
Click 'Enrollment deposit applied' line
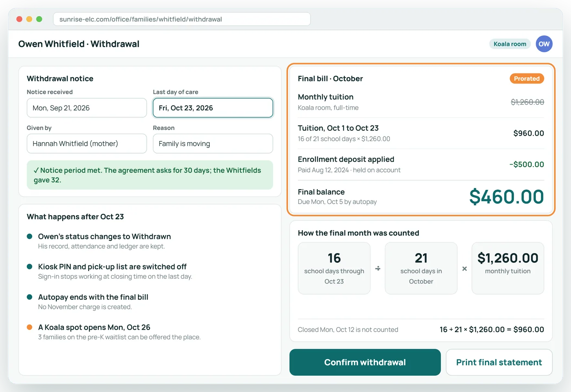point(346,159)
